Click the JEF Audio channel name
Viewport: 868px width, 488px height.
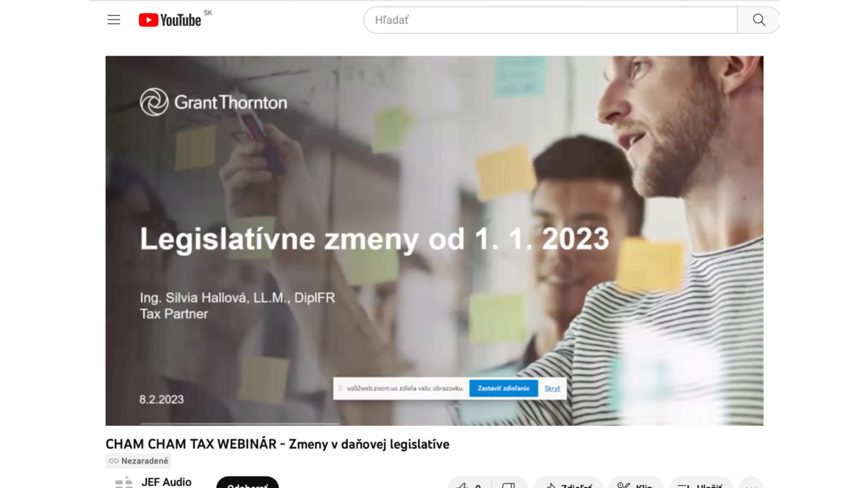(166, 481)
